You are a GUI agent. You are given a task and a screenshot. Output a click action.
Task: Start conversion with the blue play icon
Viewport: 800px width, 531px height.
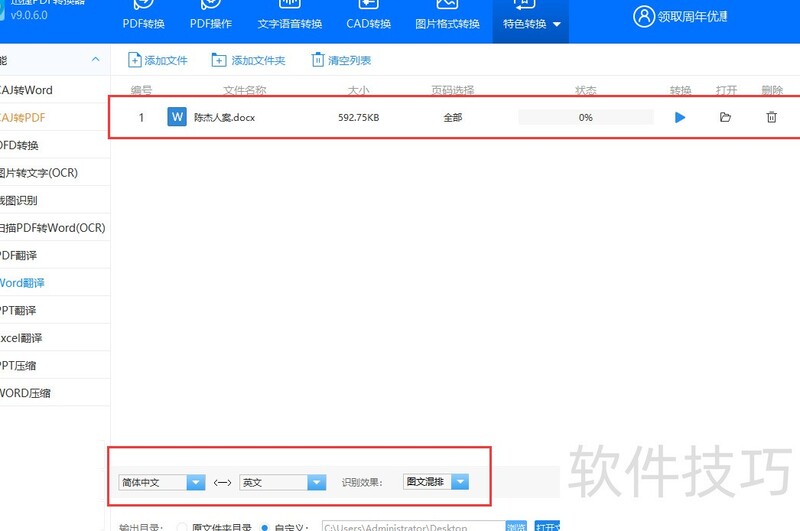[680, 117]
